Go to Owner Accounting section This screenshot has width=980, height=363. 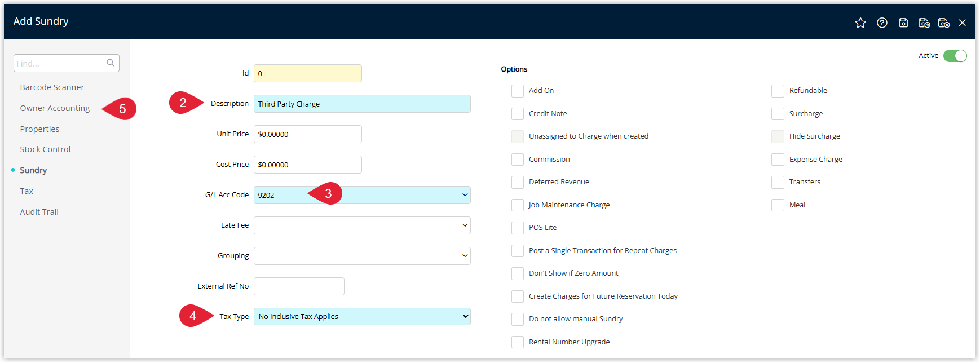[55, 108]
